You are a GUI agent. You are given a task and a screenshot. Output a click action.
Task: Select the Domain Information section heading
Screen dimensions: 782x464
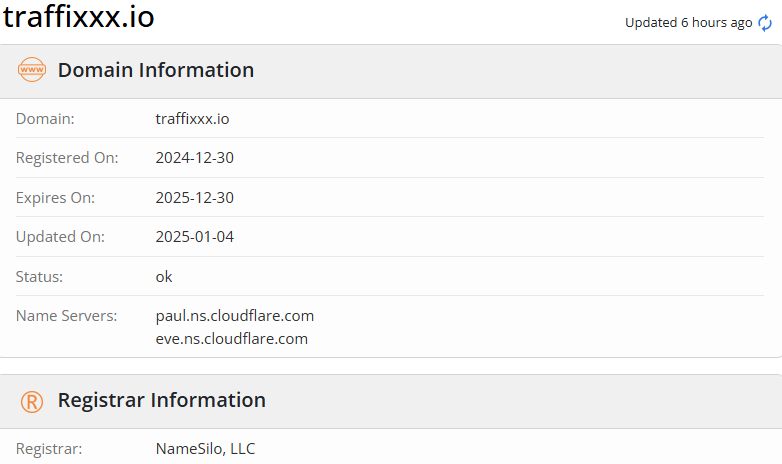click(x=156, y=70)
